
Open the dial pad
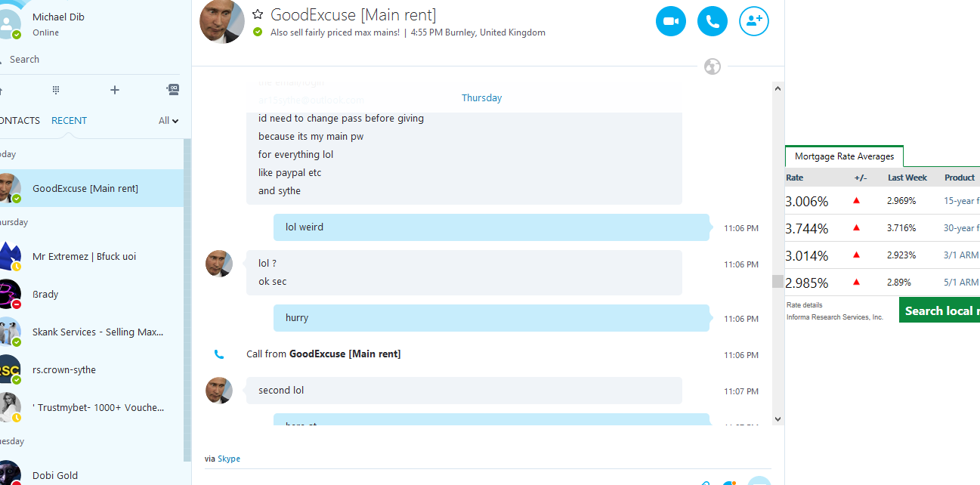[x=56, y=90]
